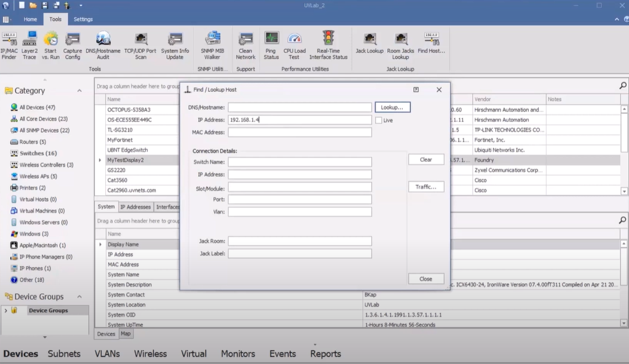Select All Devices (47) category
Image resolution: width=629 pixels, height=364 pixels.
click(33, 107)
